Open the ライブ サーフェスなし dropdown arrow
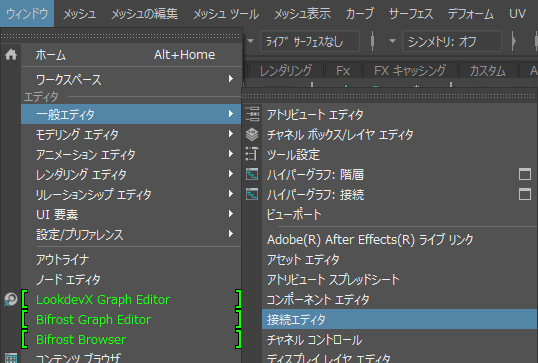The height and width of the screenshot is (363, 538). [251, 41]
